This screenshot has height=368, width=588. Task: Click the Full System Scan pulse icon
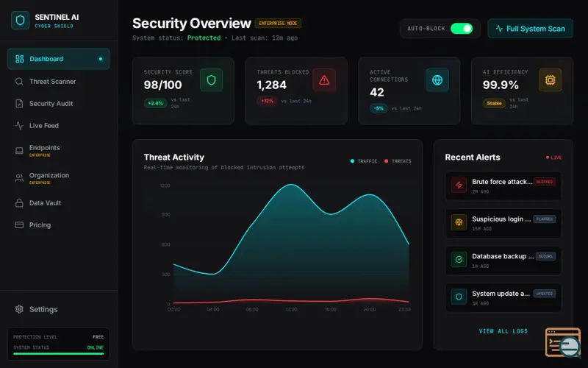tap(499, 29)
